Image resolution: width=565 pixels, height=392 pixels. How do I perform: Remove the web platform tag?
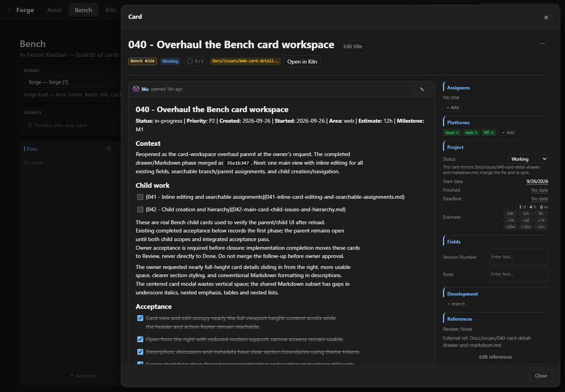[x=476, y=132]
